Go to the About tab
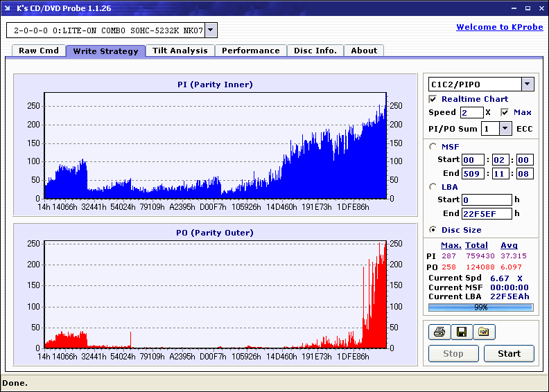This screenshot has width=549, height=392. (x=364, y=51)
